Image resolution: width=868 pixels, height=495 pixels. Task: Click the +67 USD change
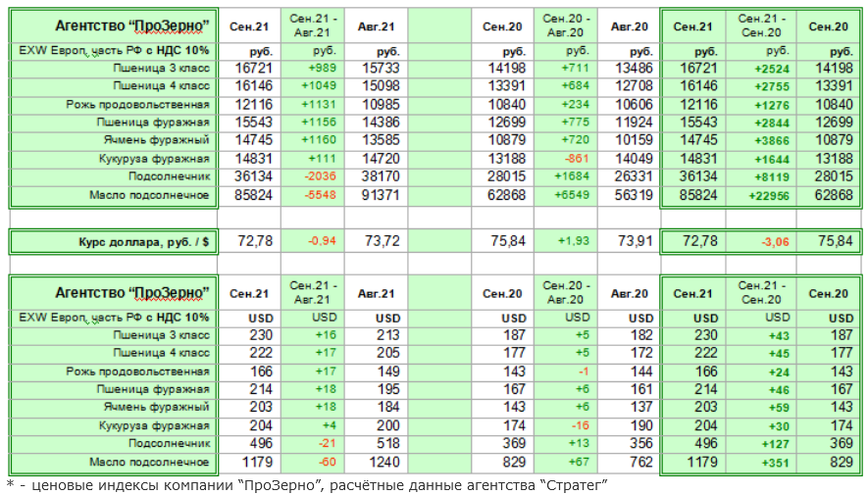click(x=579, y=463)
